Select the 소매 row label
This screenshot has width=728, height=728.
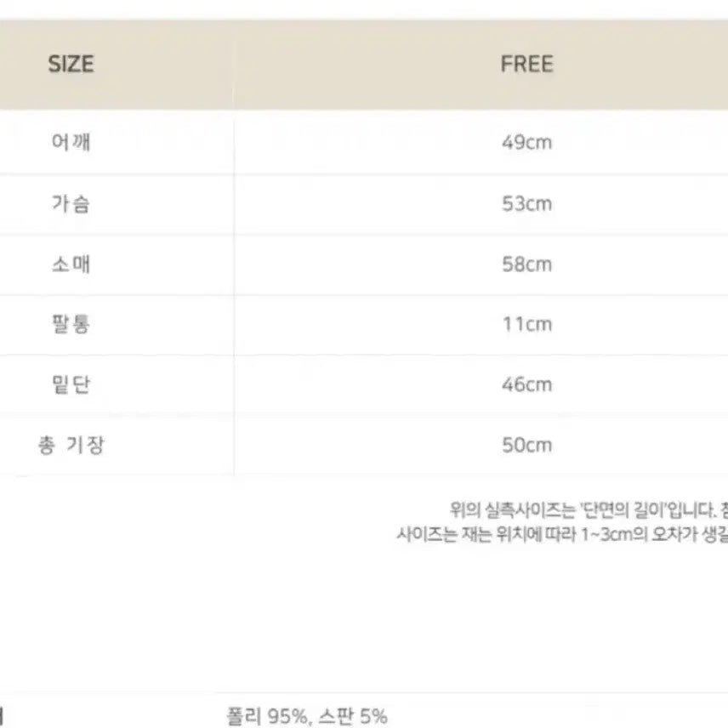tap(71, 264)
